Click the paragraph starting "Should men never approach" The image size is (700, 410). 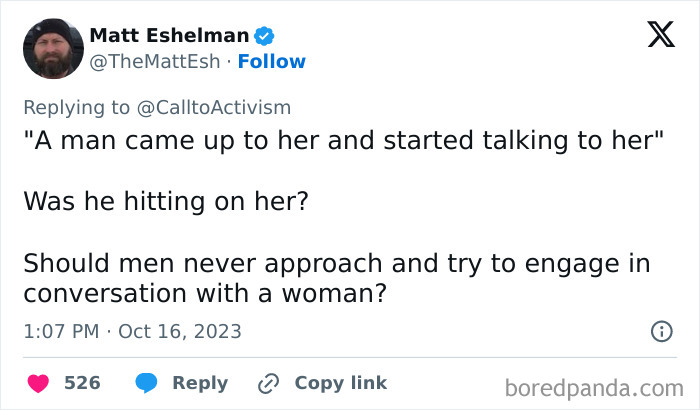tap(337, 279)
